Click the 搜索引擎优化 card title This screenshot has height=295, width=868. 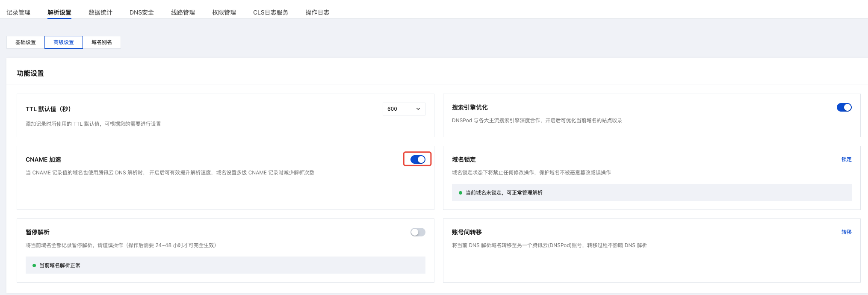click(x=470, y=107)
